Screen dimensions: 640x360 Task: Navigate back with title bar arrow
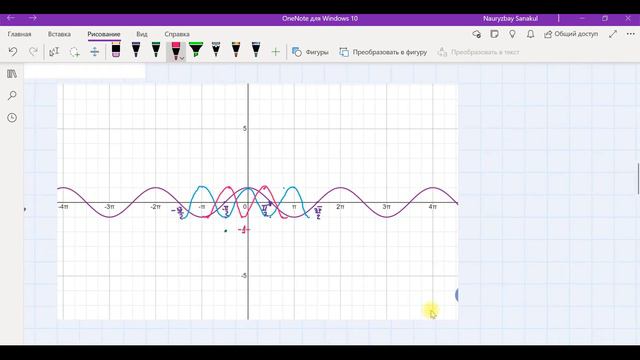click(x=11, y=18)
